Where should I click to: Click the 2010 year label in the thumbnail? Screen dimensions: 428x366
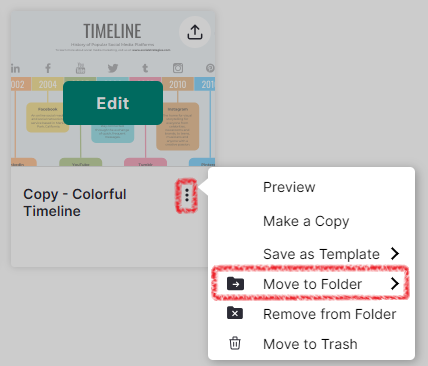[x=178, y=84]
